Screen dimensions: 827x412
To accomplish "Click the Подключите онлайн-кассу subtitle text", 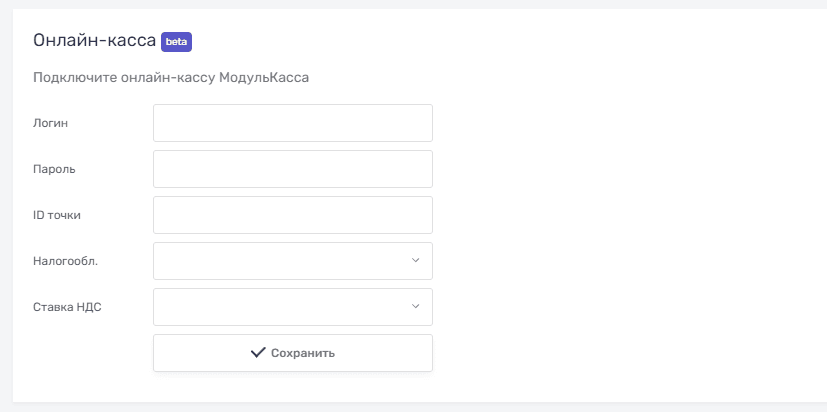I will [124, 78].
